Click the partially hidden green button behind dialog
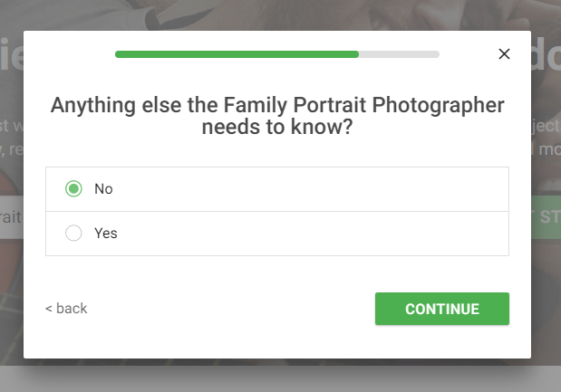 coord(546,217)
